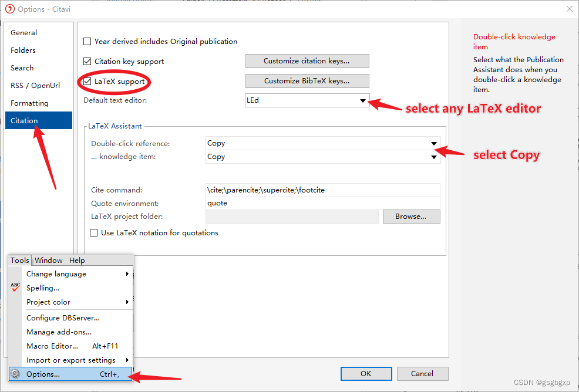Viewport: 579px width, 392px height.
Task: Click Browse for LaTeX project folder
Action: (411, 217)
